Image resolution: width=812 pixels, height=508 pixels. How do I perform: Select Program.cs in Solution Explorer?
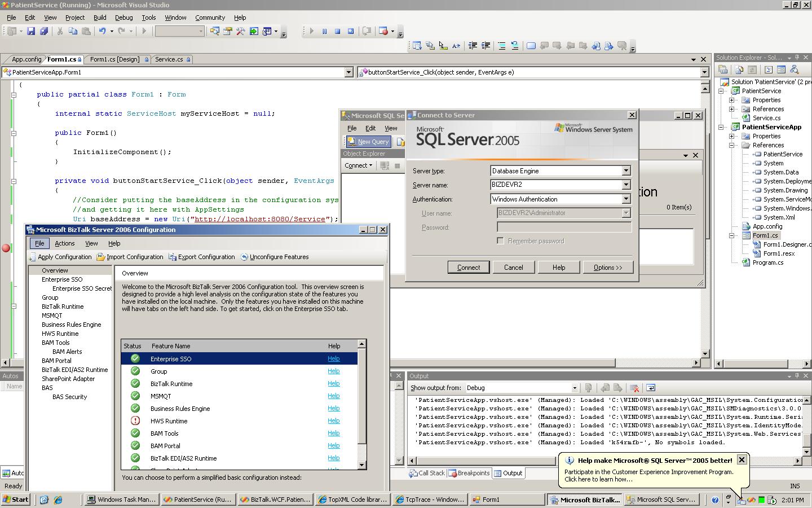click(x=768, y=262)
